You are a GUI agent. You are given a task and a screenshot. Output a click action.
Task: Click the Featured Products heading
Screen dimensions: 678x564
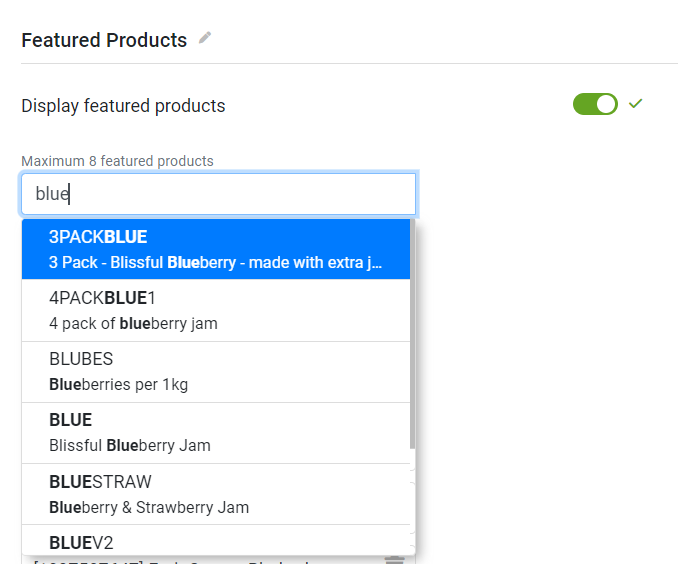point(104,40)
